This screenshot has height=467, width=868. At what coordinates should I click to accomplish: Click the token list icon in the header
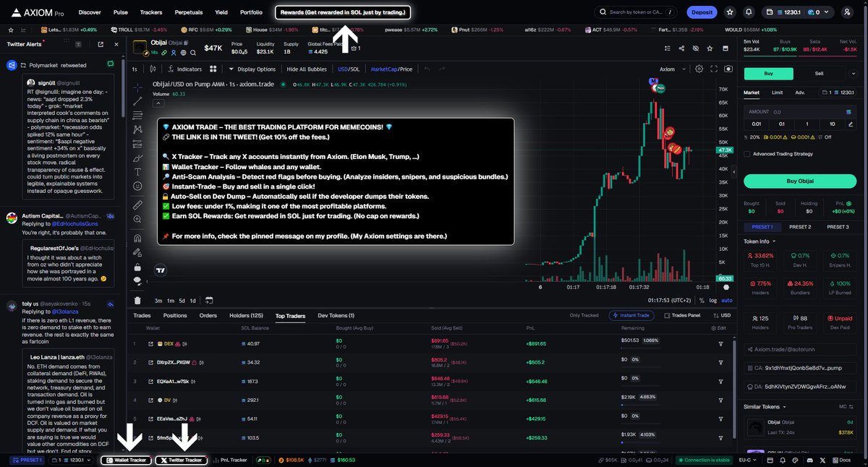668,48
